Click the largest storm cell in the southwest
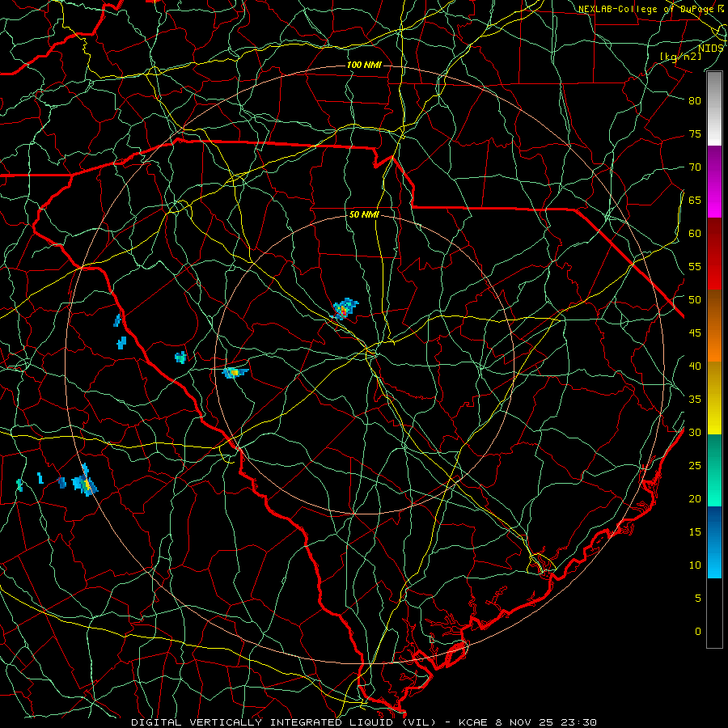This screenshot has height=728, width=728. pyautogui.click(x=84, y=481)
